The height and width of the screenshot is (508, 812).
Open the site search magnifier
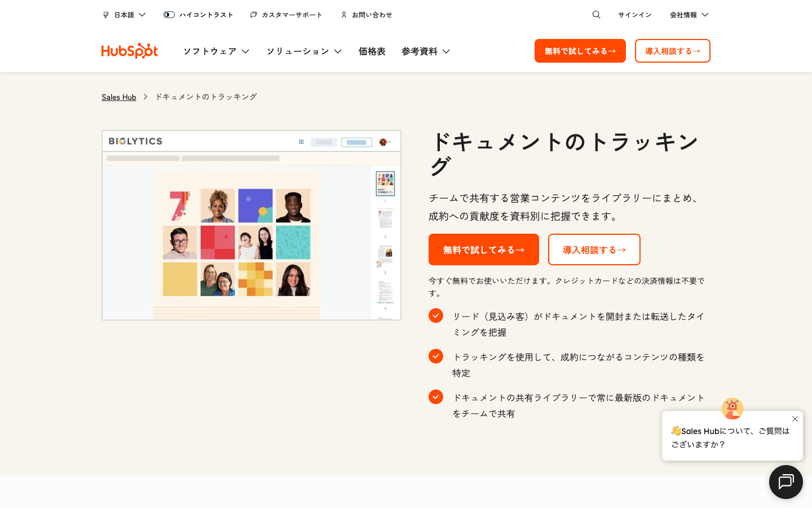[596, 15]
